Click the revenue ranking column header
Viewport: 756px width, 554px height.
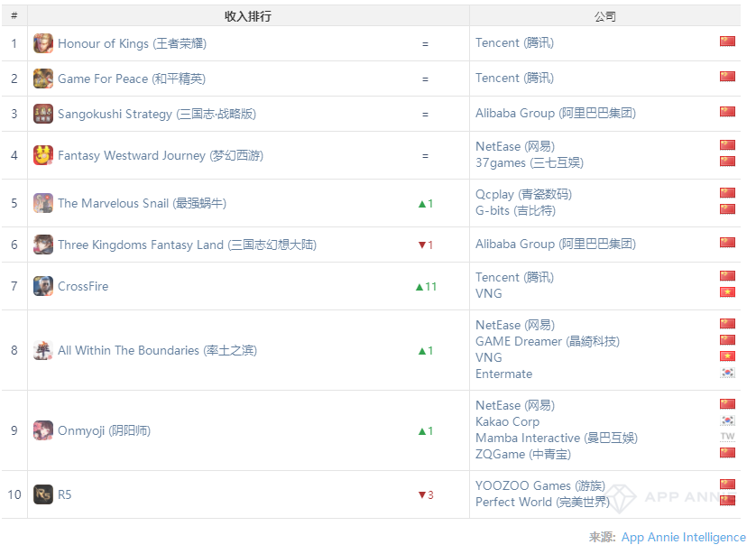(248, 16)
